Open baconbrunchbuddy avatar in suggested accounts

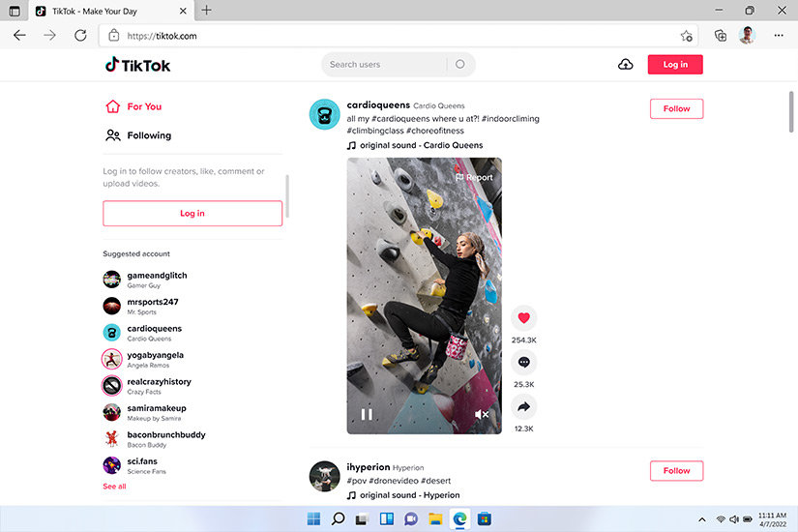(x=112, y=438)
